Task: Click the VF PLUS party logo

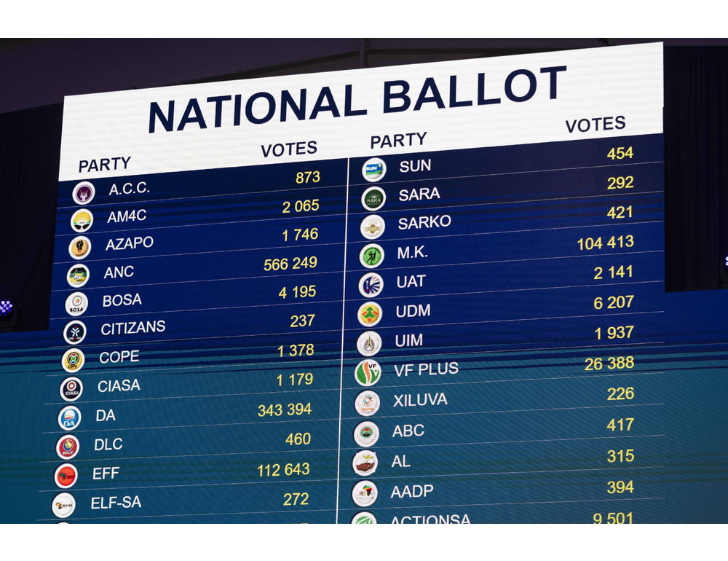Action: coord(368,372)
